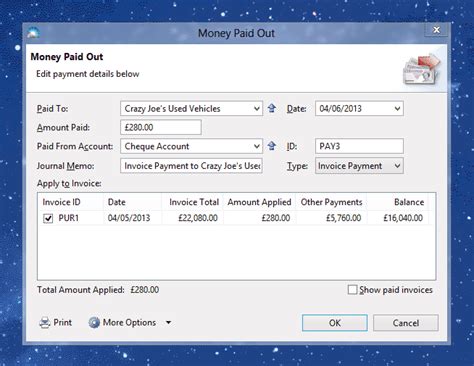Click the OK button

pyautogui.click(x=335, y=323)
